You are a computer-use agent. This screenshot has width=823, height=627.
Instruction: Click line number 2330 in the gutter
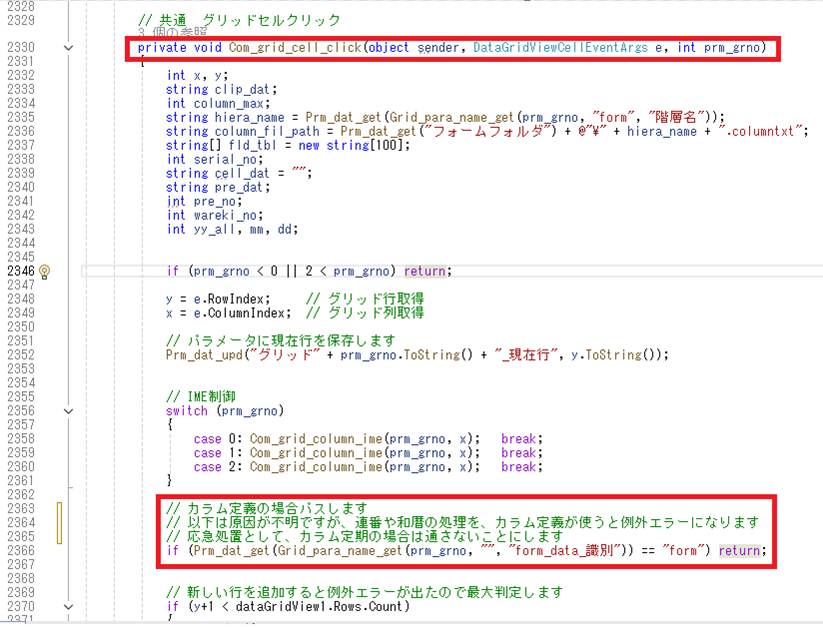(x=19, y=47)
